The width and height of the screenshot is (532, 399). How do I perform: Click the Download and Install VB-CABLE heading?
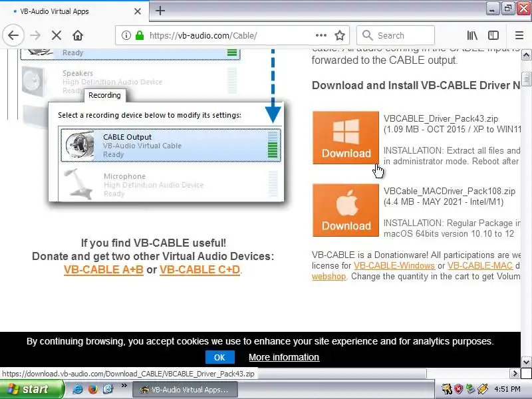416,86
